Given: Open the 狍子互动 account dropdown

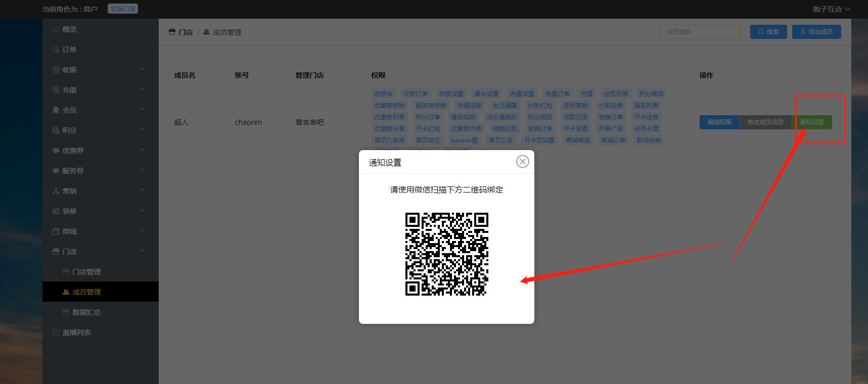Looking at the screenshot, I should click(831, 9).
